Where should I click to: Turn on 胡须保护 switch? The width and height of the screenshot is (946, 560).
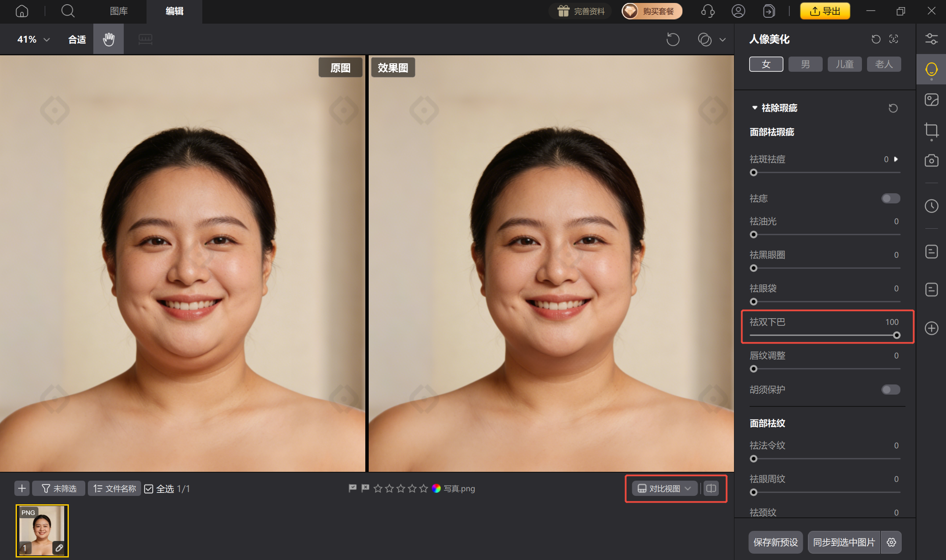point(890,390)
